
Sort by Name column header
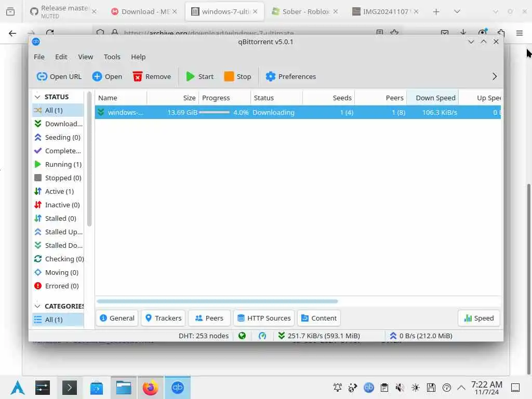tap(121, 98)
